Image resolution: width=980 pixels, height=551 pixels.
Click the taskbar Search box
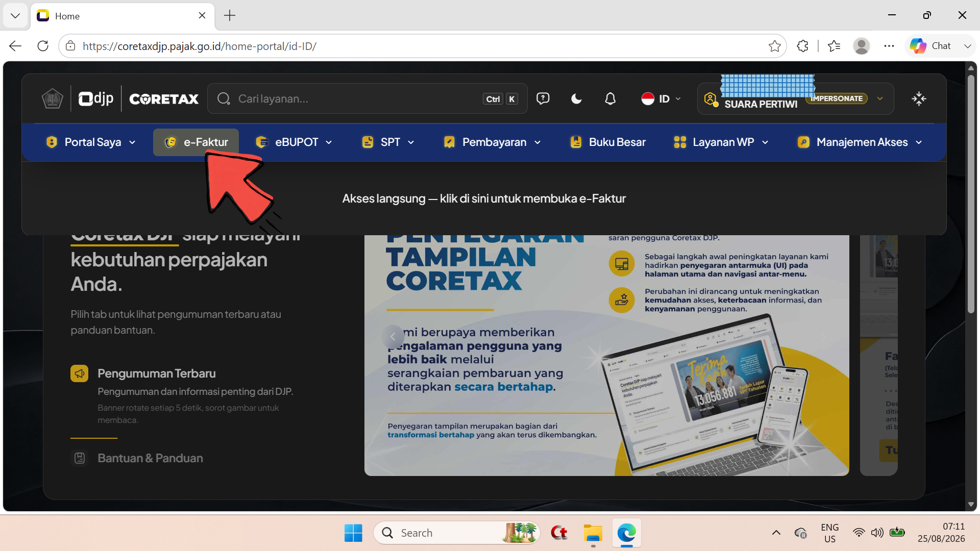tap(457, 533)
